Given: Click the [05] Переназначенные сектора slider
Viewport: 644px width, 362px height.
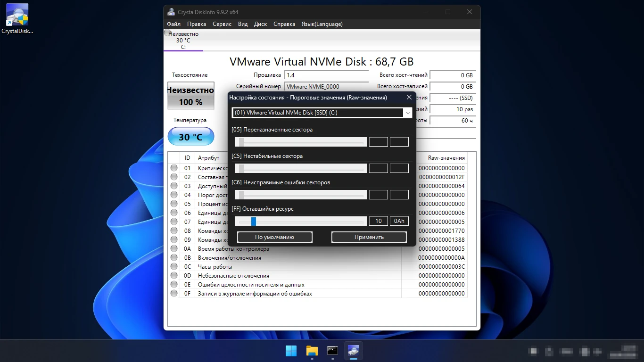Looking at the screenshot, I should click(x=301, y=142).
